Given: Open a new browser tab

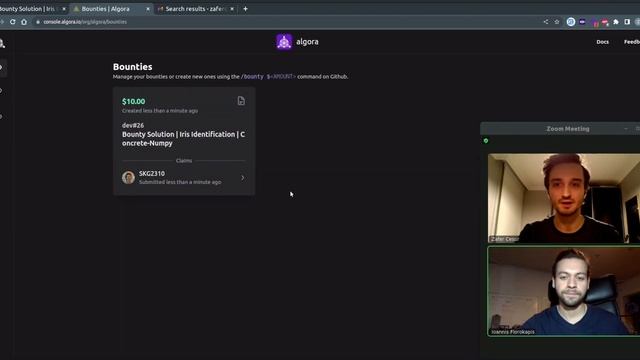Looking at the screenshot, I should click(x=245, y=9).
